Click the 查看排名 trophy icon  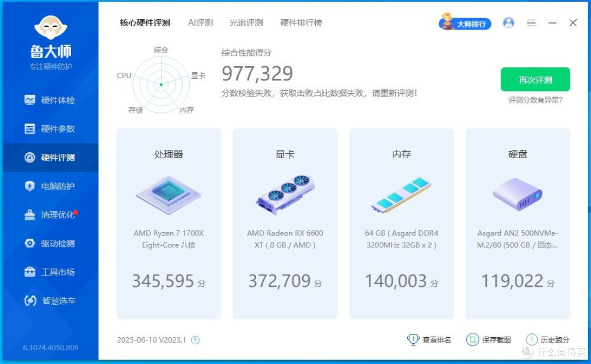413,340
